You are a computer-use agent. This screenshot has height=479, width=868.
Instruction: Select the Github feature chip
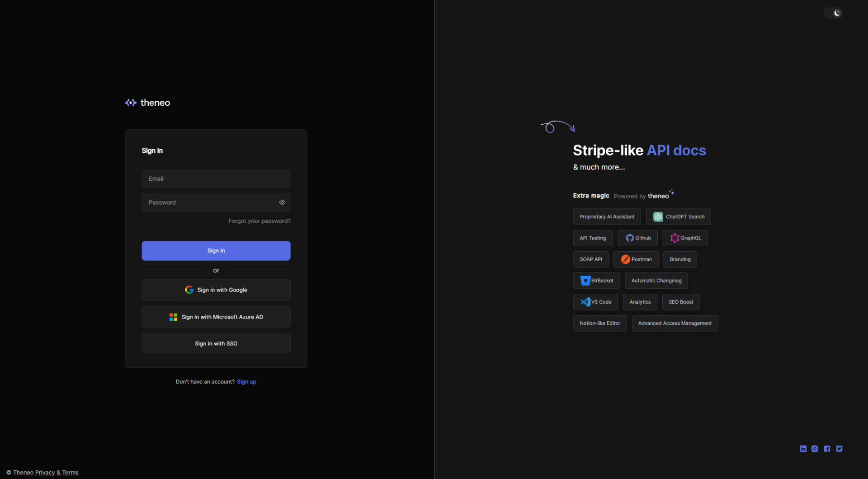(637, 238)
